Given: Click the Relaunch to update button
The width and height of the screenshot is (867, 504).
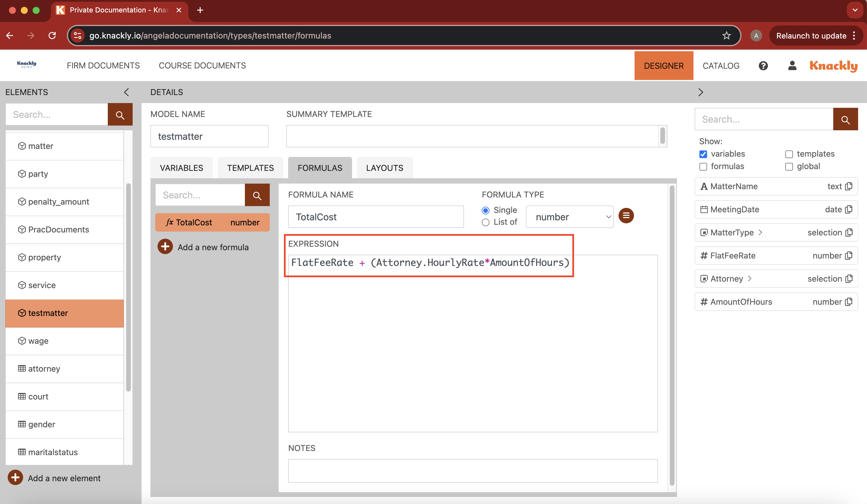Looking at the screenshot, I should pyautogui.click(x=811, y=36).
